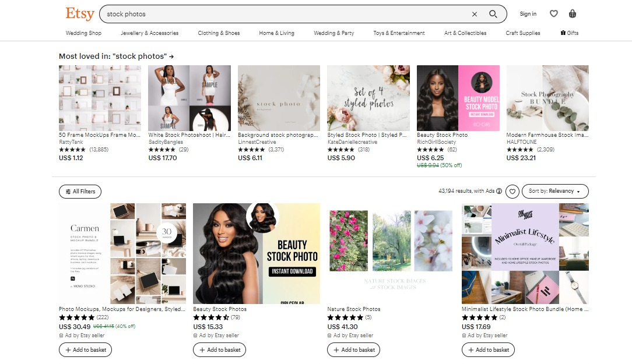Open Nature Stock Images listing image

[391, 253]
